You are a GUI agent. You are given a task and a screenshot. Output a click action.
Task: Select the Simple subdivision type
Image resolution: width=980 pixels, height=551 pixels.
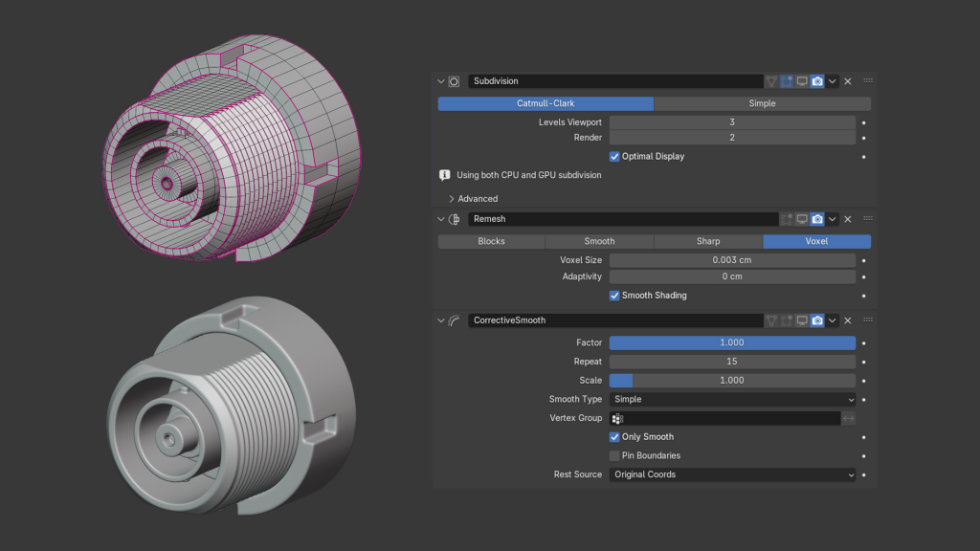(762, 103)
